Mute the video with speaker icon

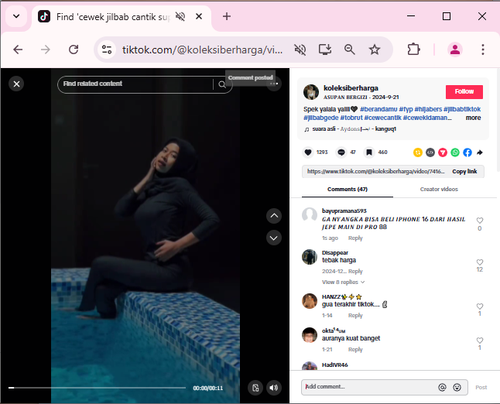pos(274,388)
